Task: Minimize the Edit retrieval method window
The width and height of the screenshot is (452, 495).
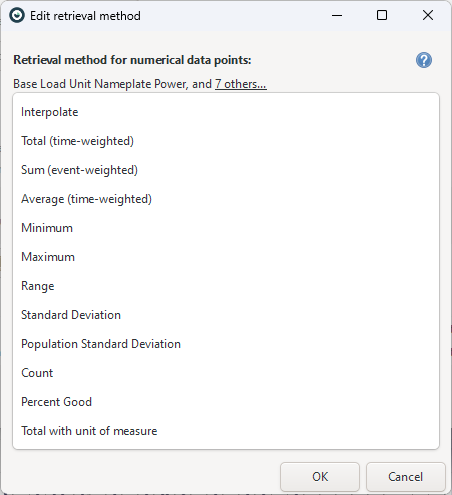Action: pos(337,15)
